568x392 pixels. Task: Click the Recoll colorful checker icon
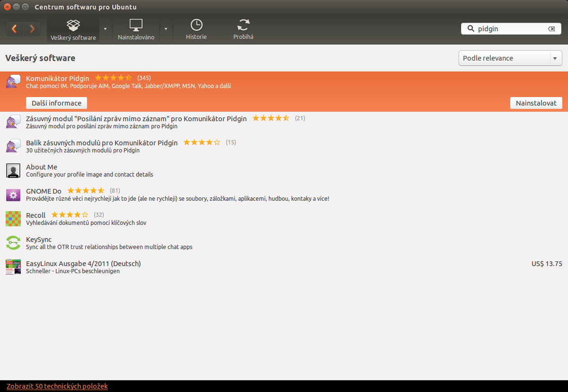click(x=13, y=219)
